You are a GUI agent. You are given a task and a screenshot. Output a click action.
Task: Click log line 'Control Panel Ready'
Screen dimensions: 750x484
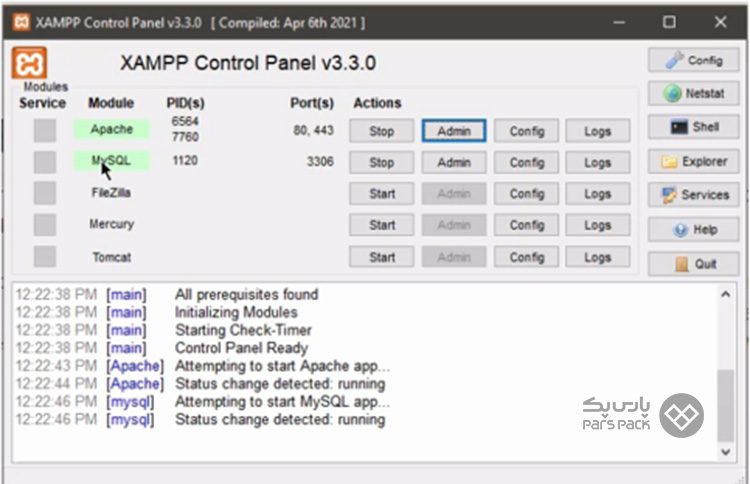pos(242,348)
